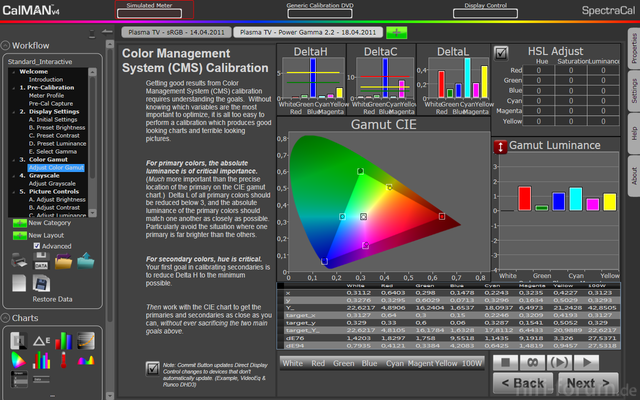Click the Restore Data floppy icon
The image size is (640, 400).
(41, 283)
